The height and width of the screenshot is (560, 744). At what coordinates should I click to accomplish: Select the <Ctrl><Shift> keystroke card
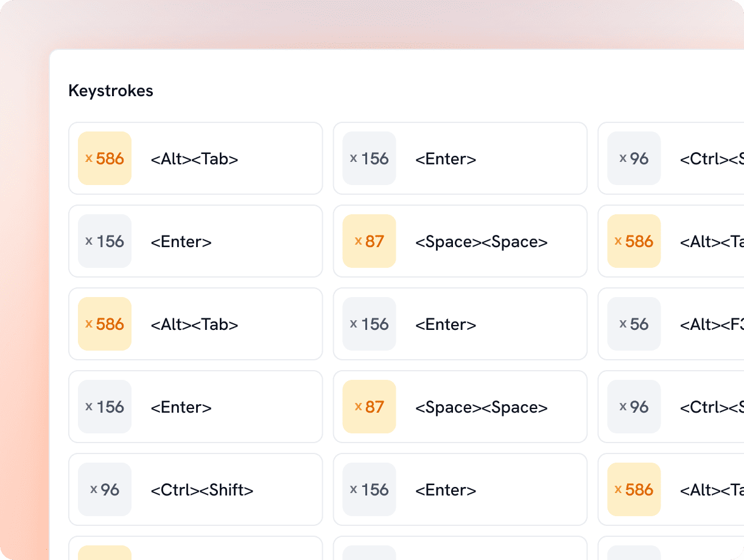coord(195,490)
